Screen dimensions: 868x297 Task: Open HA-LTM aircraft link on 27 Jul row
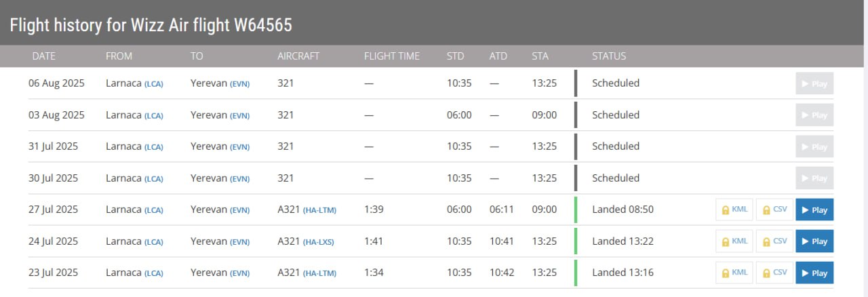point(319,210)
